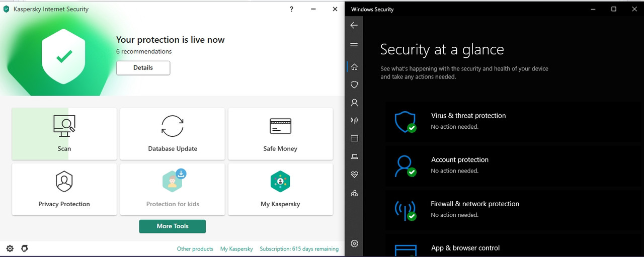Open Windows Security hamburger menu
Screen dimensions: 644x257
[354, 45]
